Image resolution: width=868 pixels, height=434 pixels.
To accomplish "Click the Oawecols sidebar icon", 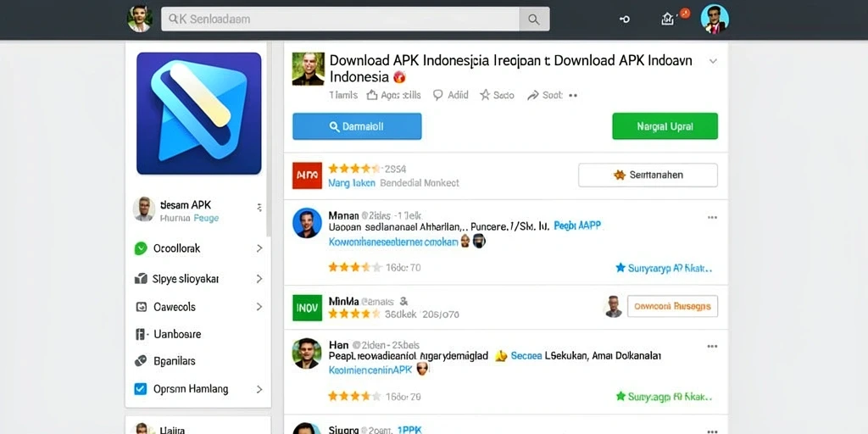I will point(141,307).
